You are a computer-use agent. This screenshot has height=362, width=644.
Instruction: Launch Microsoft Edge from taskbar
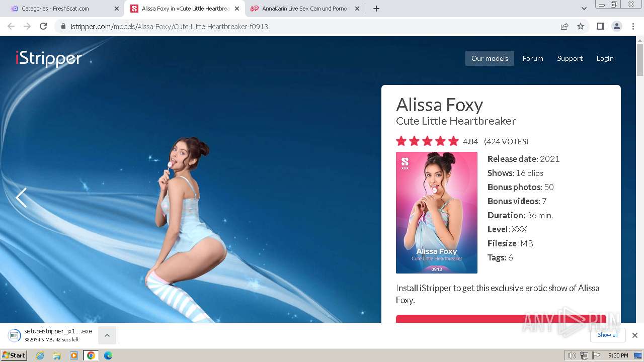108,355
